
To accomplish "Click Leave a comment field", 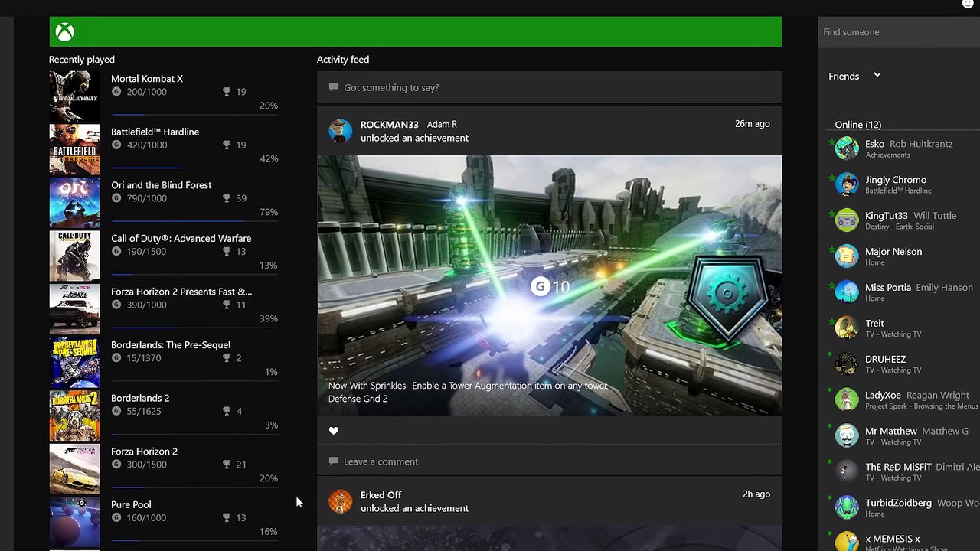I will [x=550, y=461].
